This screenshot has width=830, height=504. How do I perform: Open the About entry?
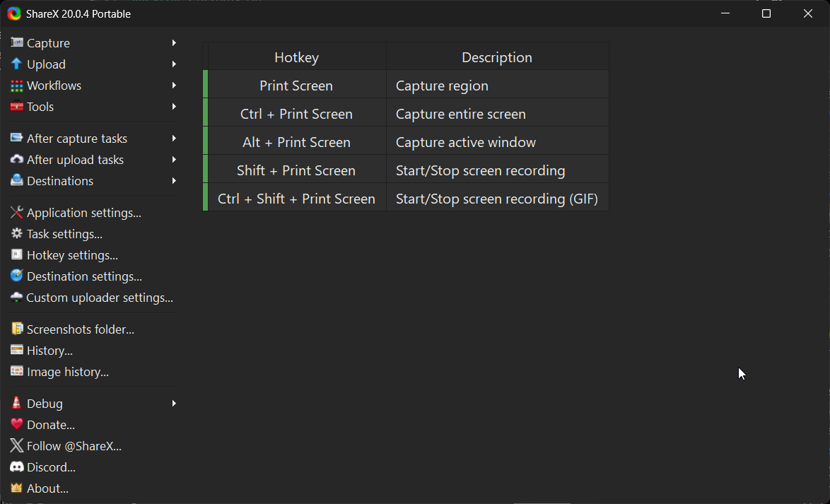(x=94, y=488)
